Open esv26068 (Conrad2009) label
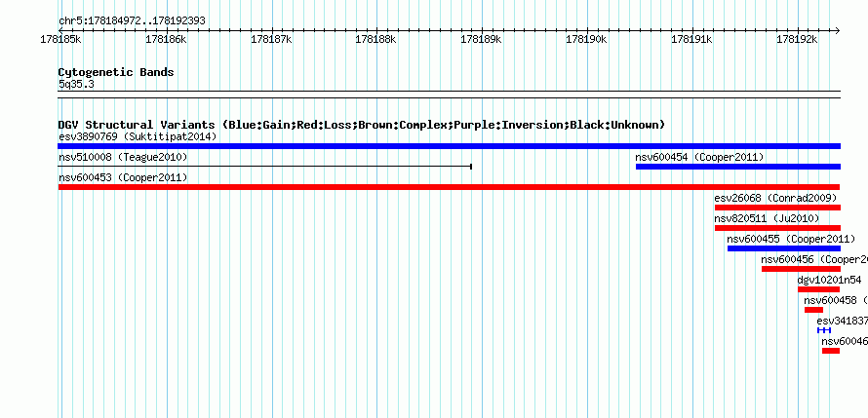The height and width of the screenshot is (418, 868). click(775, 198)
